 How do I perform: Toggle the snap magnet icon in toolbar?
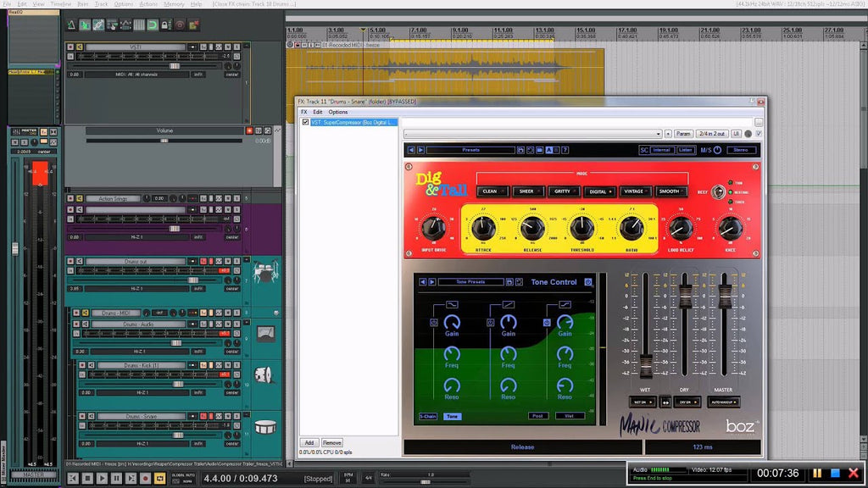click(153, 25)
